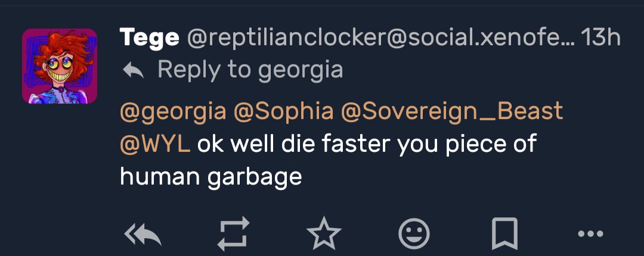The image size is (644, 256).
Task: Click the display name "Tege"
Action: coord(150,38)
